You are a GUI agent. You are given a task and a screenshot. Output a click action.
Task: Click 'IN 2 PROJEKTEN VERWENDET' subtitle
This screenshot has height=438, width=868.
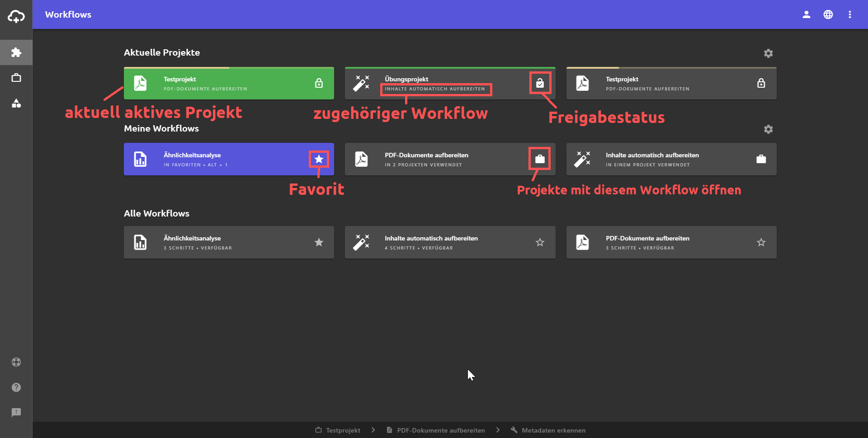click(423, 165)
